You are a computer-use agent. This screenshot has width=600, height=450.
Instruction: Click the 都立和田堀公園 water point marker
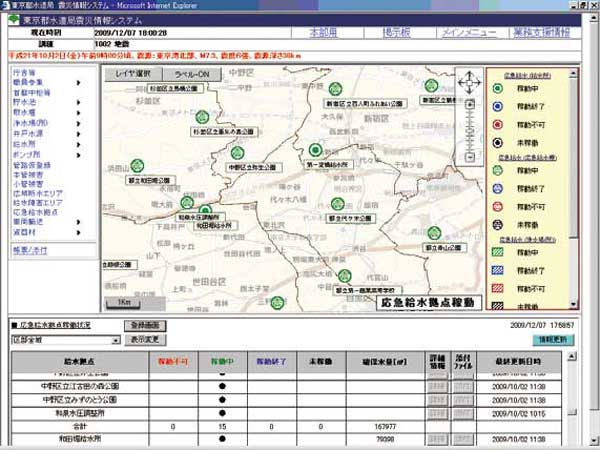[x=136, y=166]
